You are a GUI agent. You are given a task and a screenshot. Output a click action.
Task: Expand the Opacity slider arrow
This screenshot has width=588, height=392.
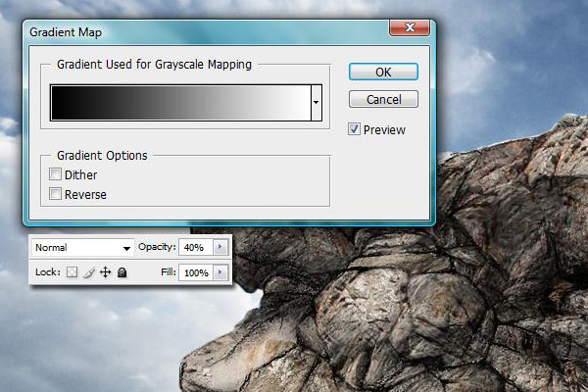220,247
